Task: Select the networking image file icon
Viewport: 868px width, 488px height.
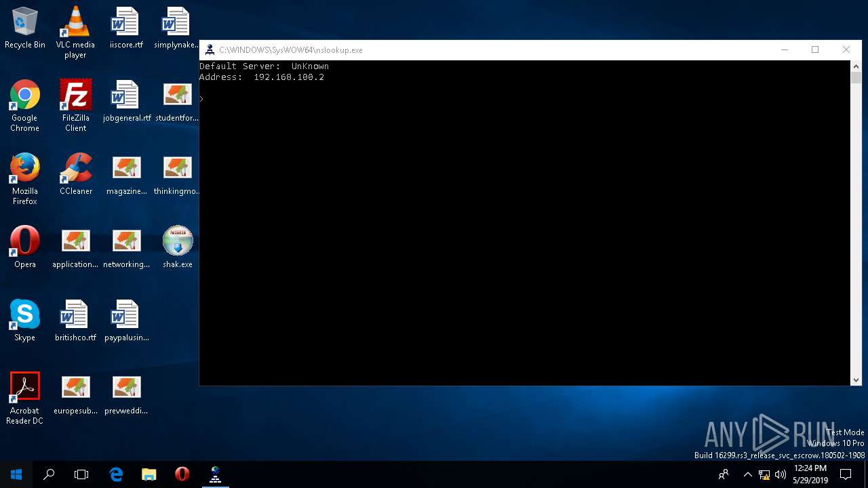Action: pos(126,248)
